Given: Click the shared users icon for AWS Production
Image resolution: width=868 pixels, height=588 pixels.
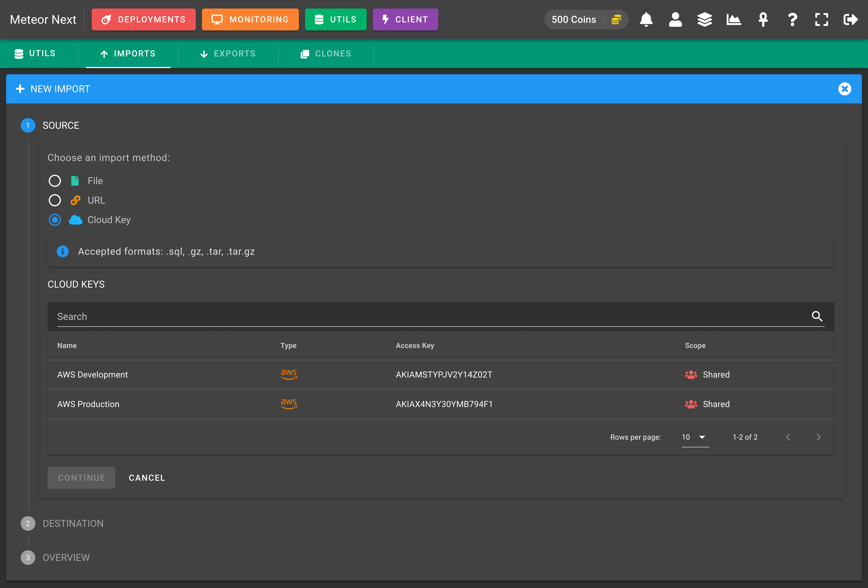Looking at the screenshot, I should click(x=691, y=404).
